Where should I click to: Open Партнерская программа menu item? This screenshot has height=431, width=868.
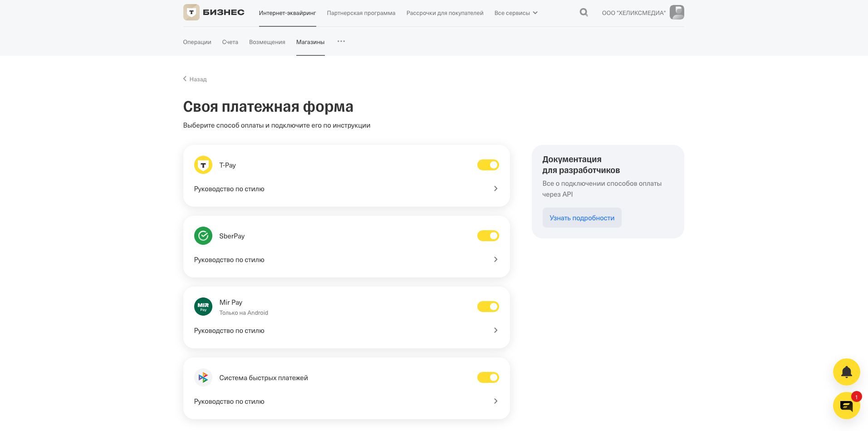coord(361,13)
